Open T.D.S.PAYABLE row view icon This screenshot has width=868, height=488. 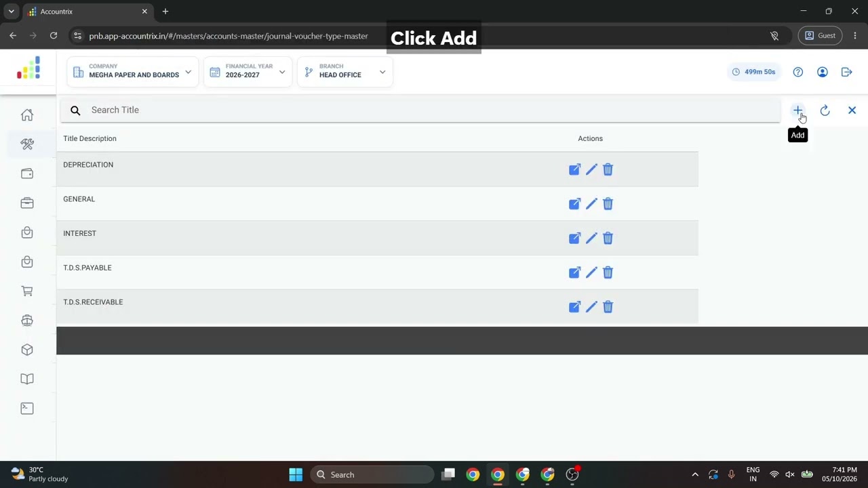574,272
